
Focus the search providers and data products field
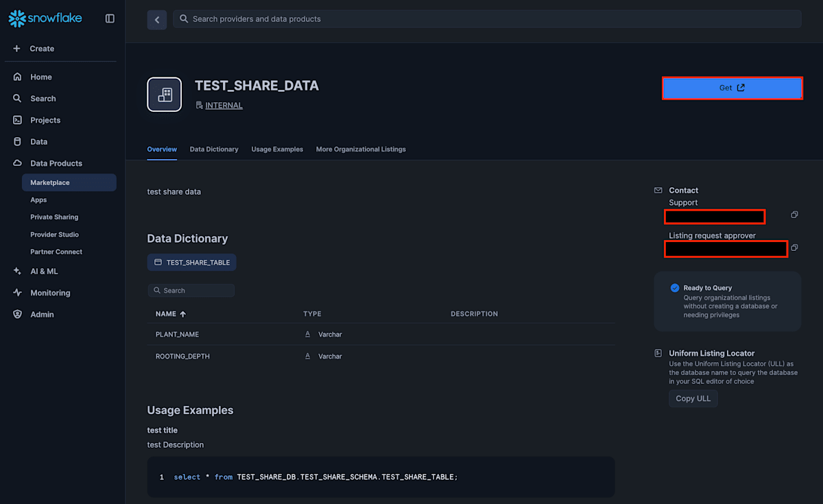click(x=487, y=19)
